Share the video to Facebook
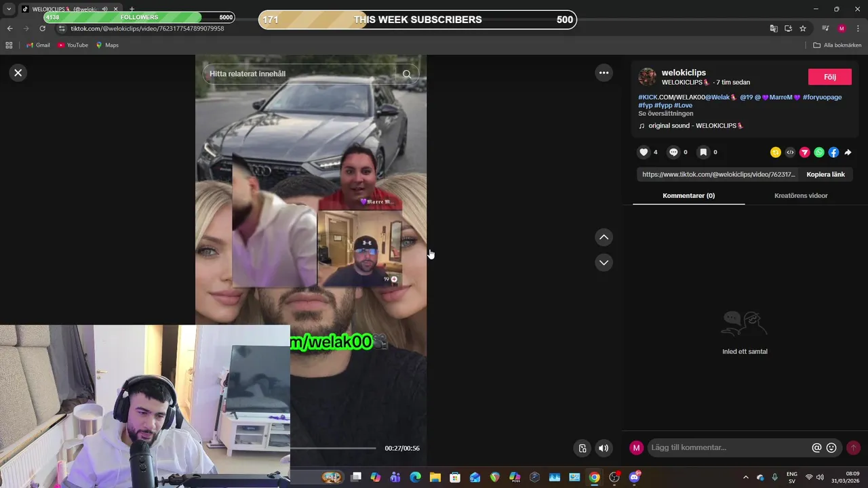 pyautogui.click(x=833, y=152)
